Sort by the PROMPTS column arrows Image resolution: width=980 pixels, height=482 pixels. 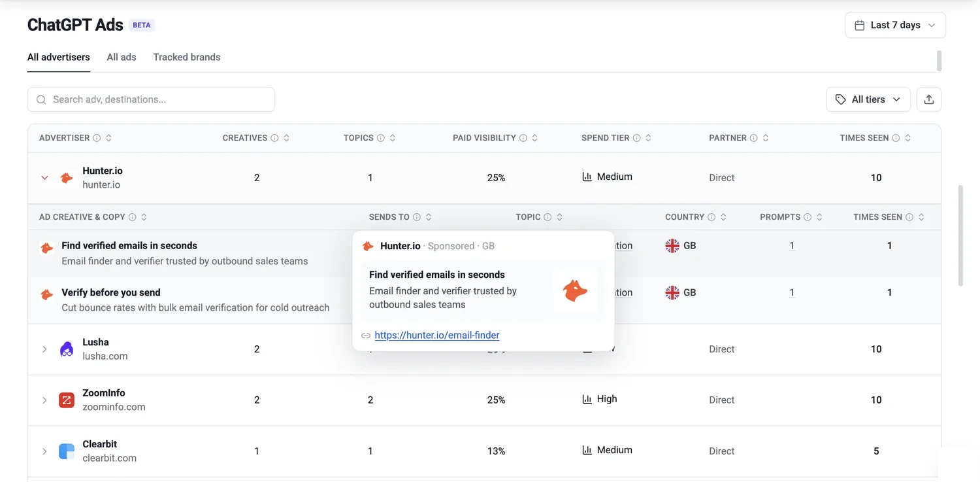pyautogui.click(x=819, y=217)
